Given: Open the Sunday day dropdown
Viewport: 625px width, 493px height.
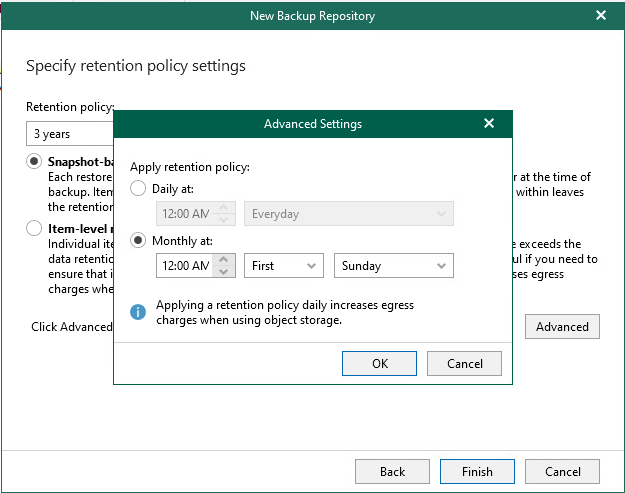Looking at the screenshot, I should pos(393,265).
